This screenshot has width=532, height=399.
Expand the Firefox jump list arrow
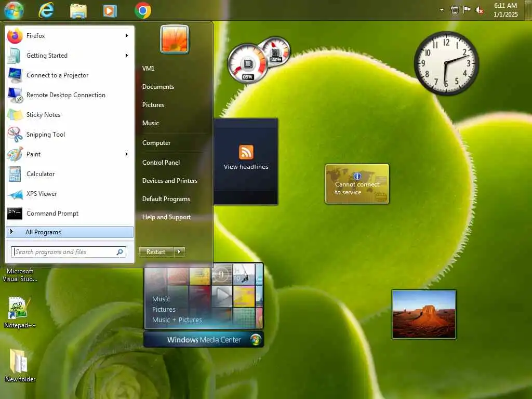tap(127, 36)
